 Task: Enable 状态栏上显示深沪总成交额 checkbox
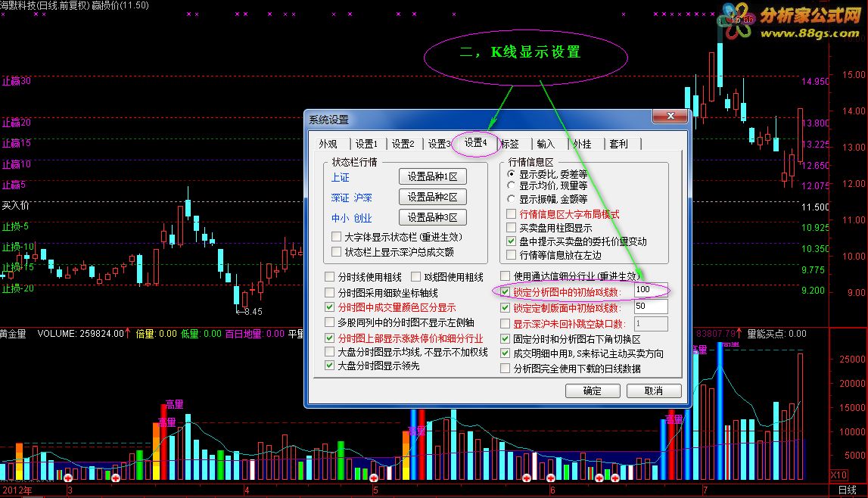pos(336,252)
